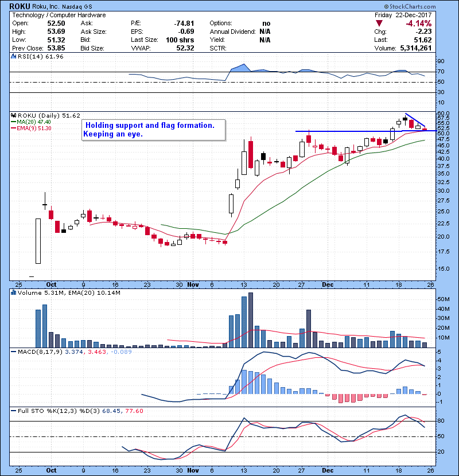459x476 pixels.
Task: Click the date 'Friday 22-Dec-2017'
Action: [x=403, y=15]
